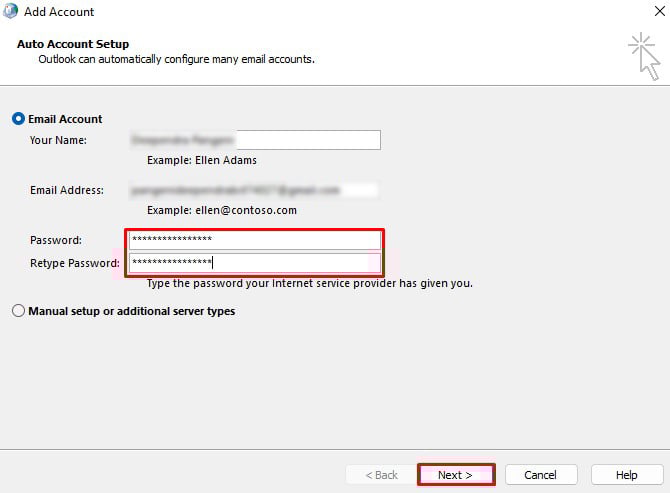This screenshot has width=670, height=493.
Task: Focus the Email Address input box
Action: coord(255,190)
